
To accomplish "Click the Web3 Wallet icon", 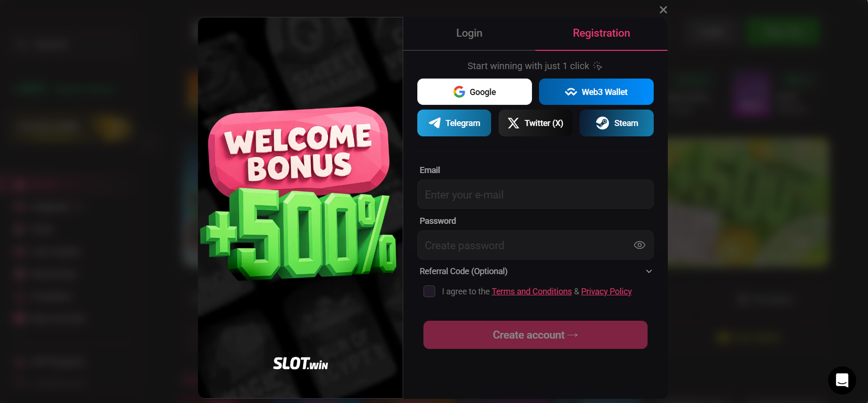I will (571, 92).
